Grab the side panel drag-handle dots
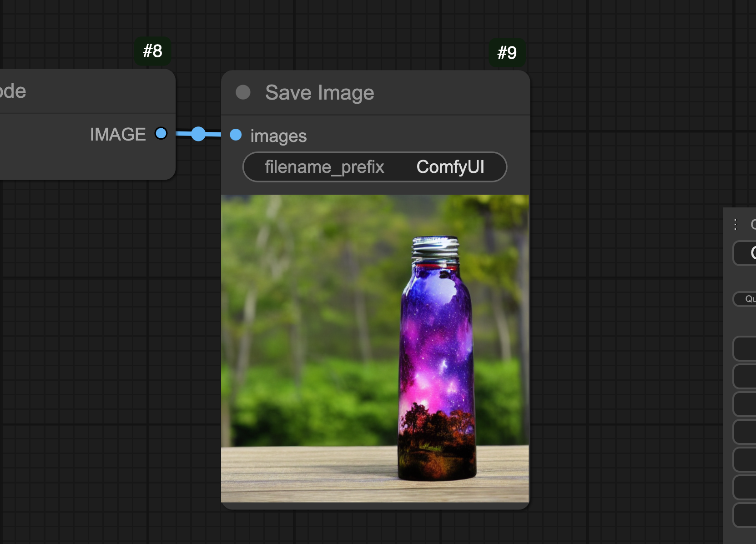This screenshot has width=756, height=544. pyautogui.click(x=735, y=224)
